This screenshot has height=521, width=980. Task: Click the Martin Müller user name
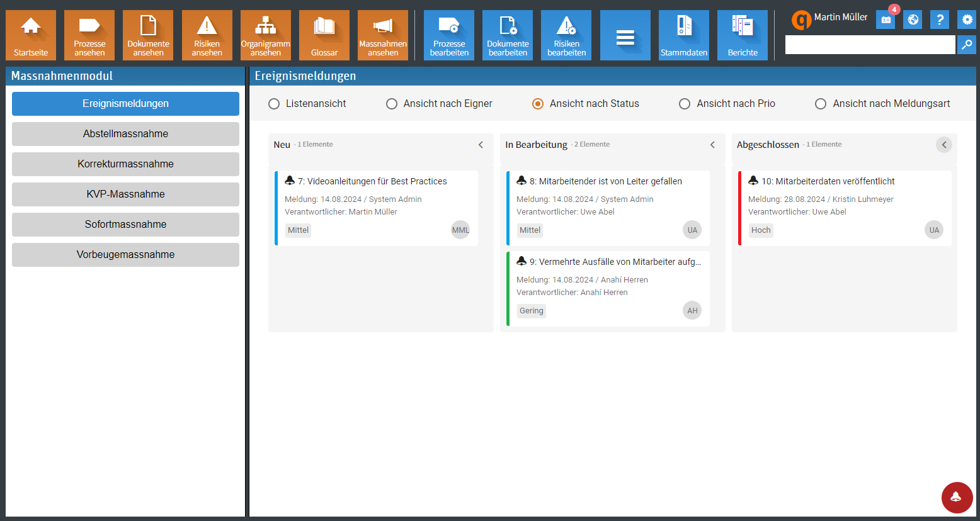841,17
